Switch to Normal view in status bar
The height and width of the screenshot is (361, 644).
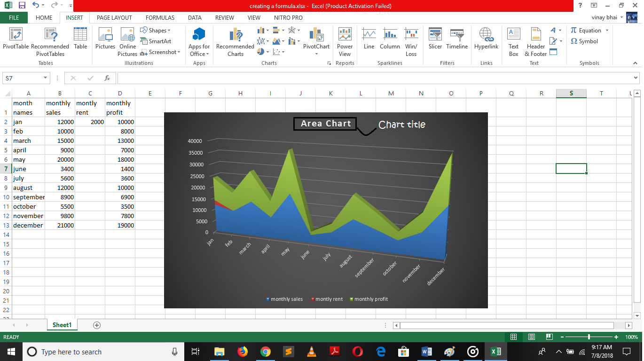514,337
